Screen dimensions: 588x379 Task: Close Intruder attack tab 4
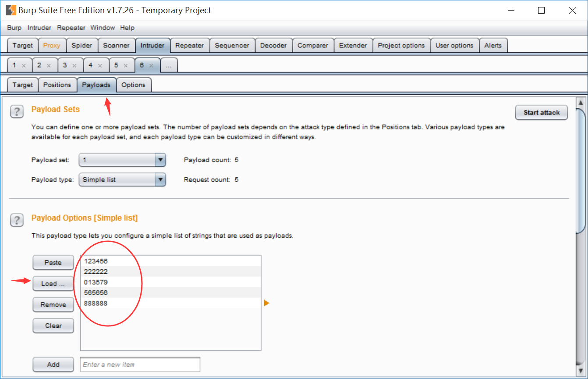point(100,65)
